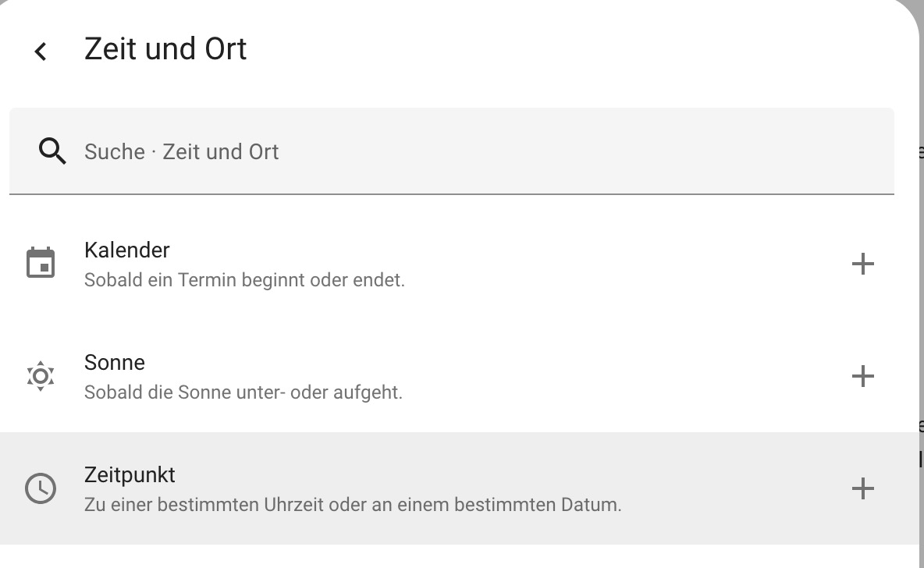Click 'Sobald die Sonne unter- oder aufgeht.' text
The image size is (924, 568).
click(x=243, y=392)
